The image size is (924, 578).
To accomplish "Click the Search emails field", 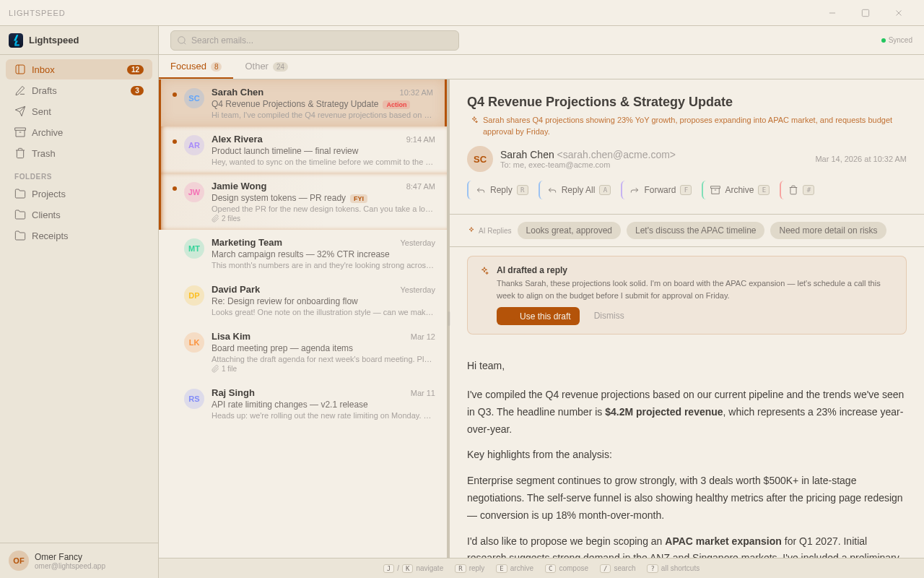I will pyautogui.click(x=313, y=40).
